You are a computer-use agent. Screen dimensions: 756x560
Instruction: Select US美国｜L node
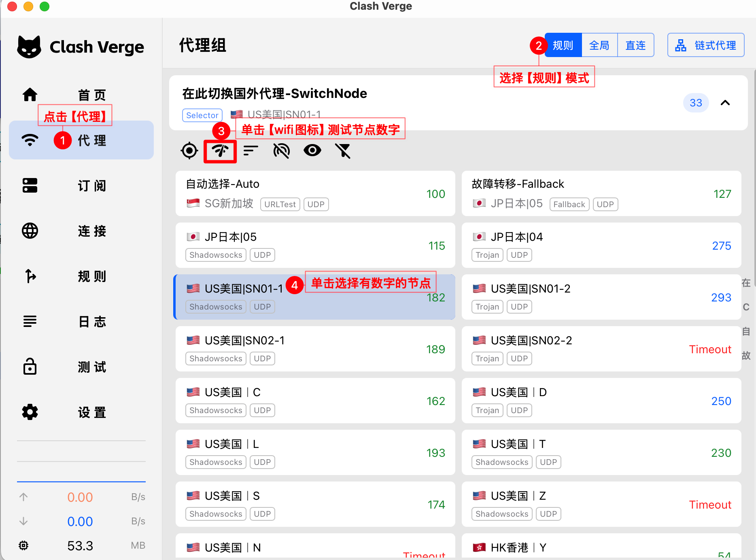click(315, 452)
